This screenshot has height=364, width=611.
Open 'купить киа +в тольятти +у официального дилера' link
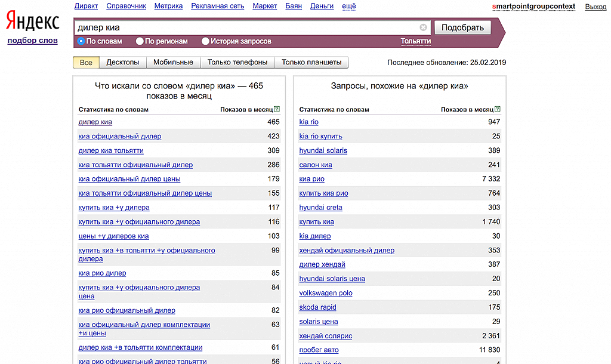pos(147,254)
